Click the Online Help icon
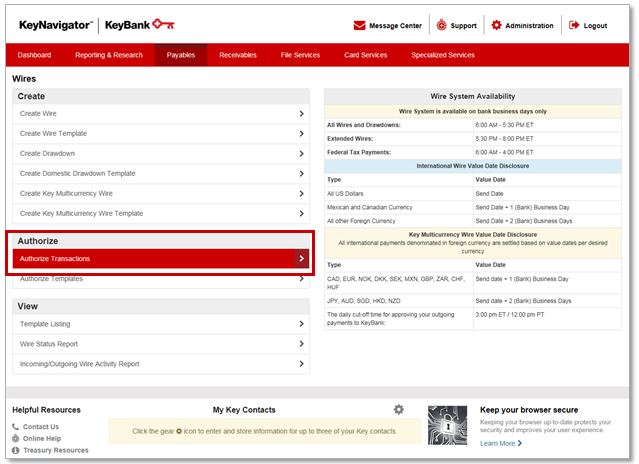The width and height of the screenshot is (639, 464). (x=15, y=438)
